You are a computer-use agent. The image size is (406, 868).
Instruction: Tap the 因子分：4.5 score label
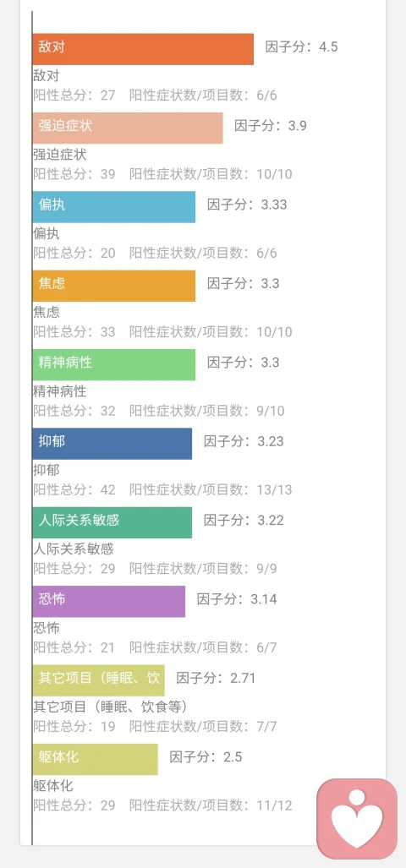pos(301,46)
